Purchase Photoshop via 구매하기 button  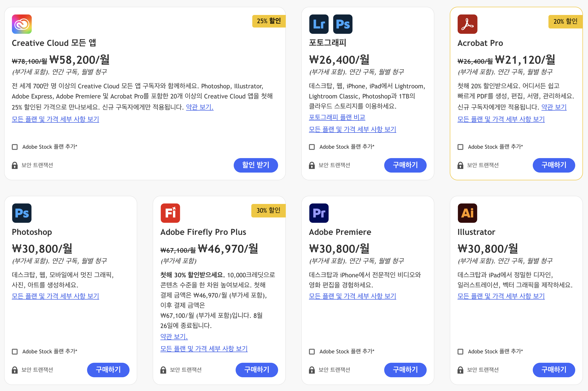(x=108, y=370)
